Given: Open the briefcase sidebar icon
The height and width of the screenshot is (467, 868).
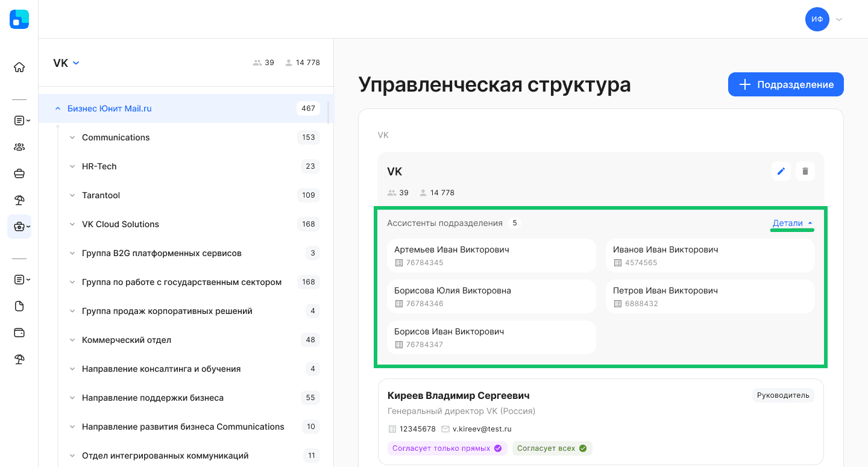Looking at the screenshot, I should [x=19, y=174].
